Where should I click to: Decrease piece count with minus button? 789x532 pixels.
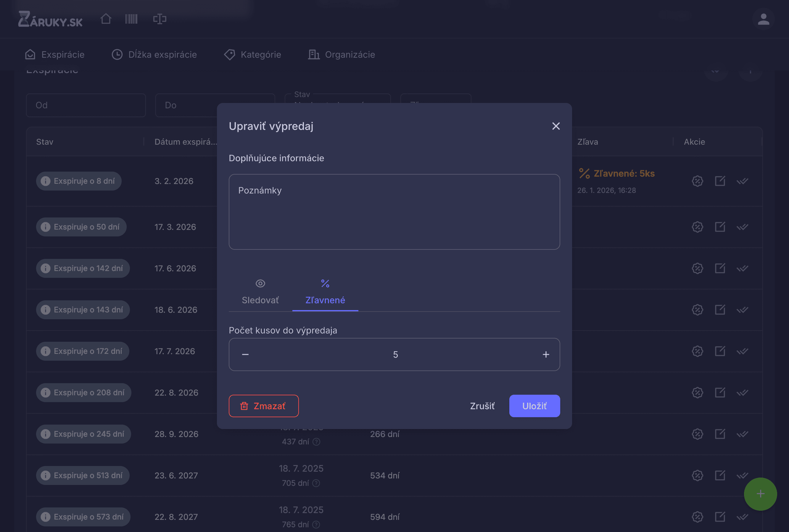(245, 354)
